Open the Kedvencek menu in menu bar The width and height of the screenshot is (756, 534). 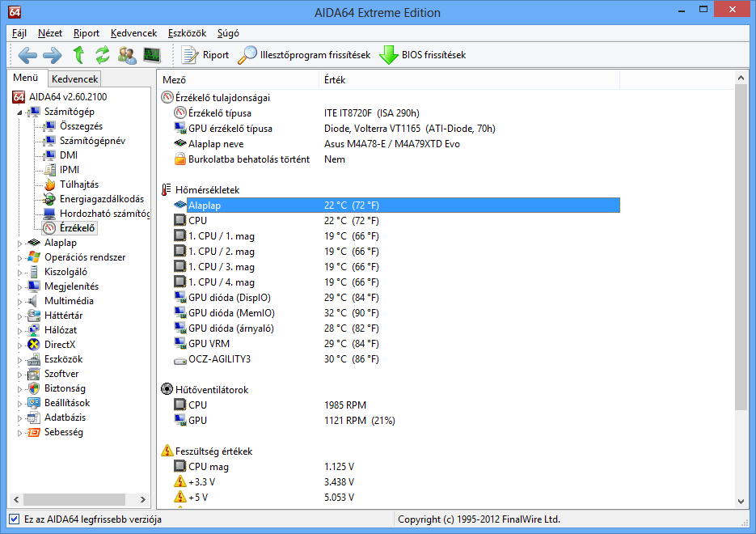(x=133, y=33)
